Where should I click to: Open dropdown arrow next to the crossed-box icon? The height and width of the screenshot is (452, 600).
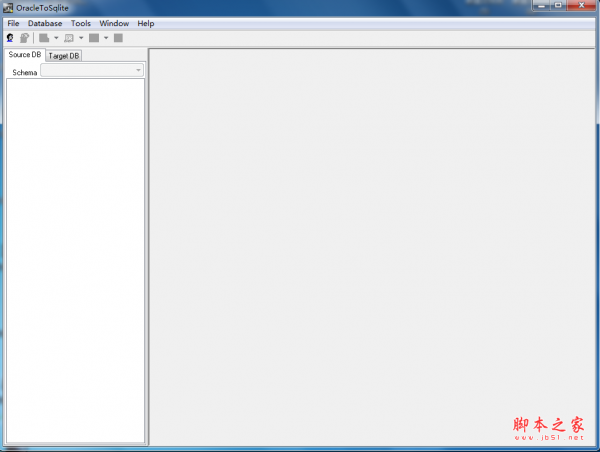coord(81,38)
